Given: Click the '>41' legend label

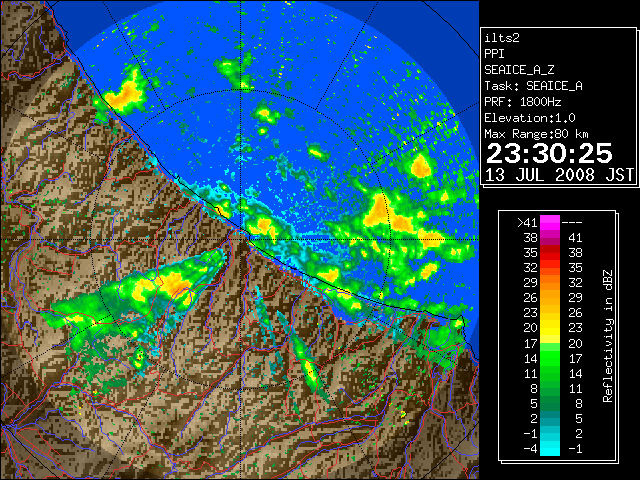Looking at the screenshot, I should 527,223.
